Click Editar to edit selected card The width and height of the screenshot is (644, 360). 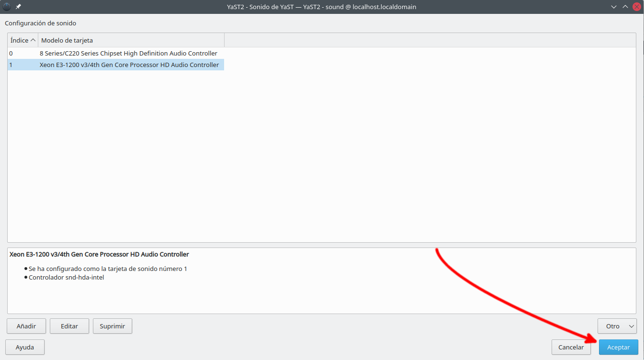(x=69, y=326)
